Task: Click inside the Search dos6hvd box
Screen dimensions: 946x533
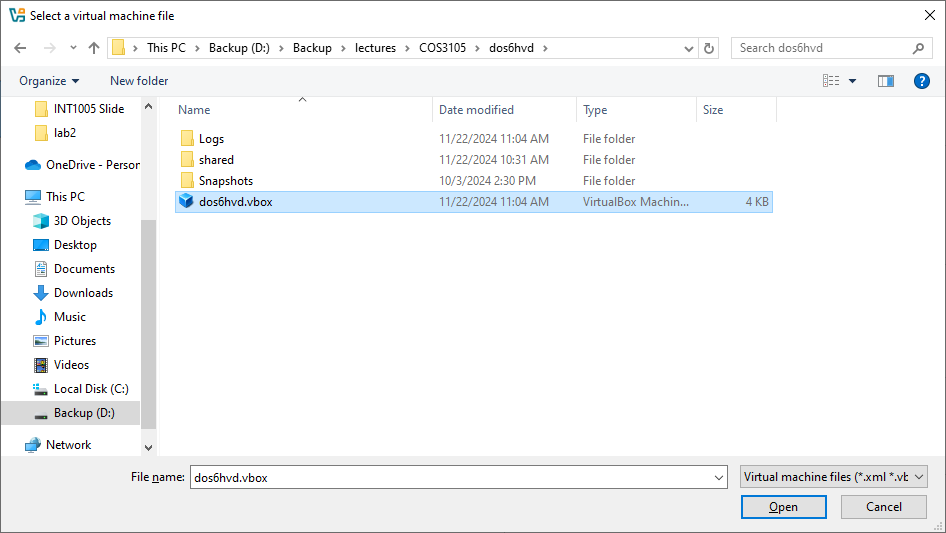Action: click(820, 48)
